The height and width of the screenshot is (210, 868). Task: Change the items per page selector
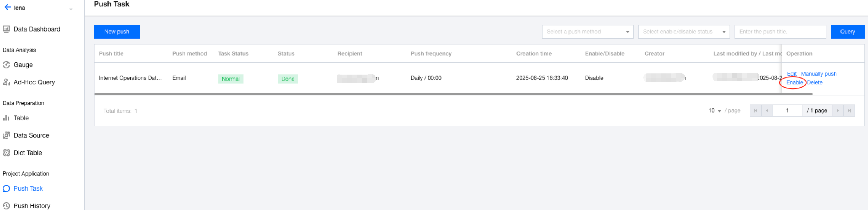(x=715, y=111)
